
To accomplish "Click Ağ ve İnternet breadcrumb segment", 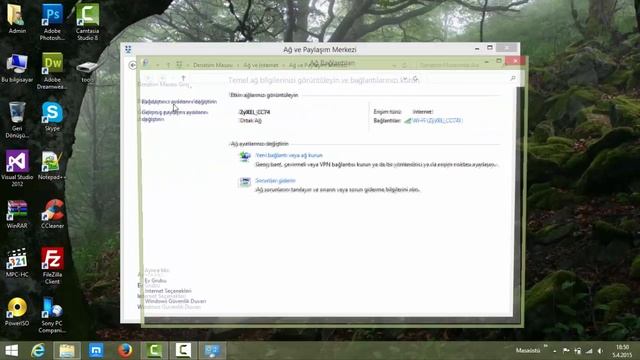I will point(261,65).
